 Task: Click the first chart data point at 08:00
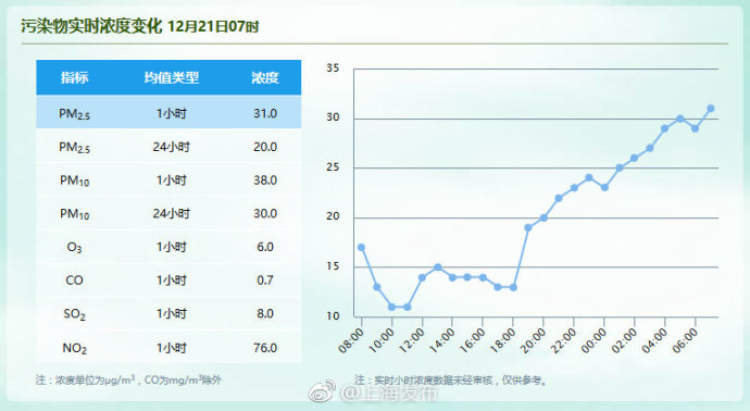361,247
